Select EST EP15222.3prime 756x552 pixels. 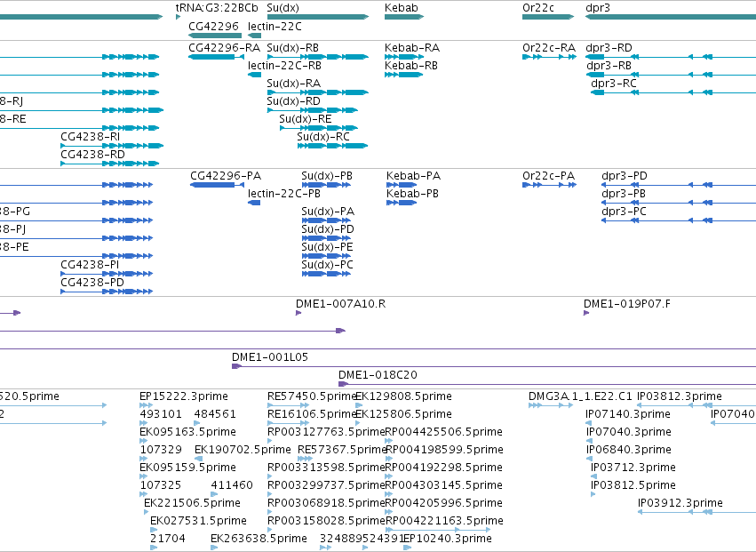[146, 406]
